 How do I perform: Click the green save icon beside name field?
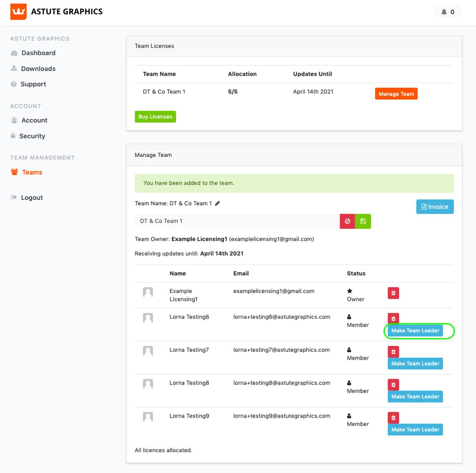(363, 221)
